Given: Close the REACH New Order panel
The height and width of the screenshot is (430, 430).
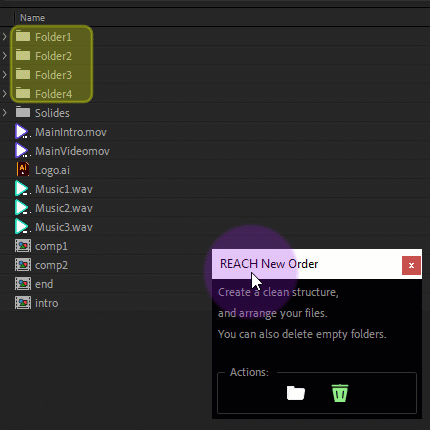Looking at the screenshot, I should [x=411, y=265].
